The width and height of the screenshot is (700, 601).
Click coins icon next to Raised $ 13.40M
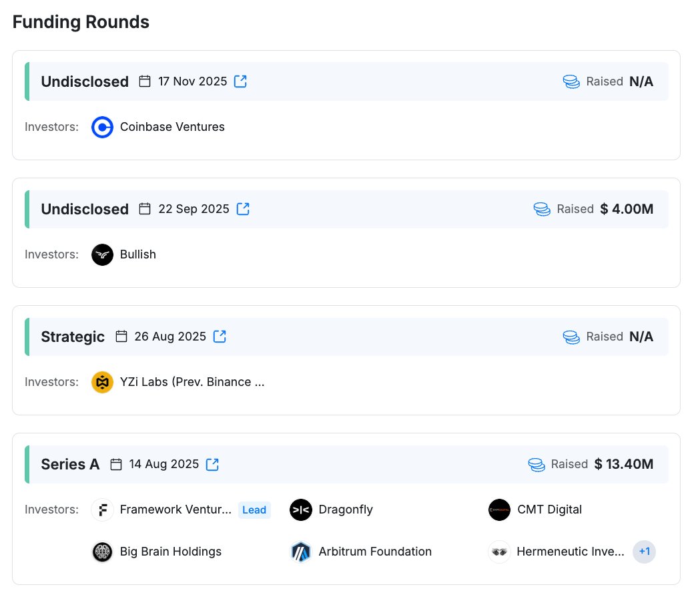[x=537, y=465]
